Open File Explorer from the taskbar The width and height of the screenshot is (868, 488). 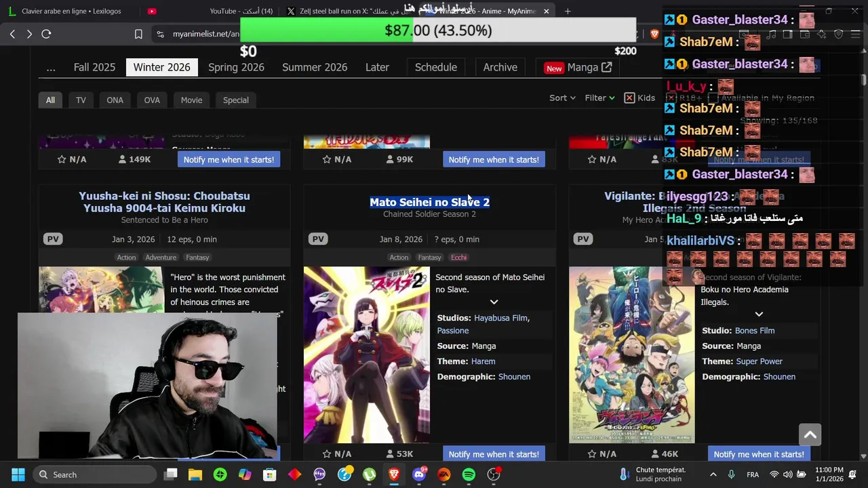(x=195, y=474)
